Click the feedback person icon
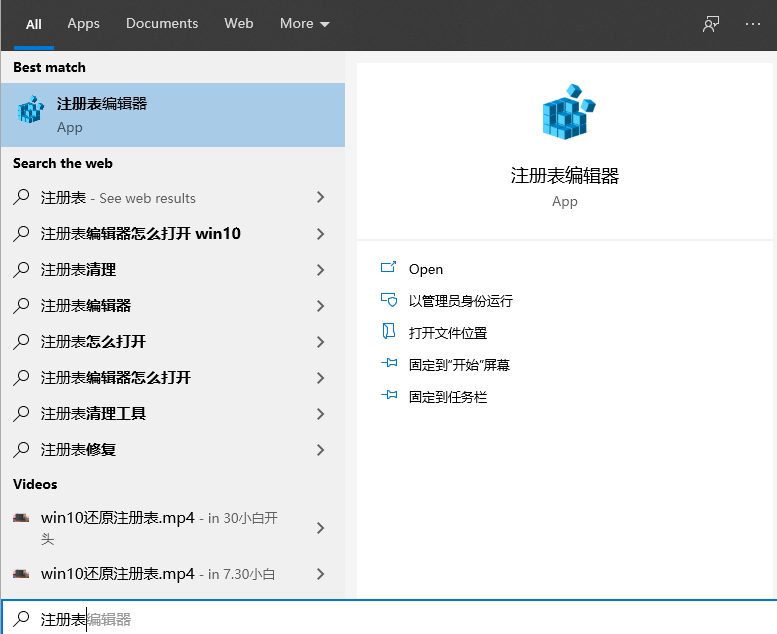This screenshot has height=634, width=777. click(711, 24)
